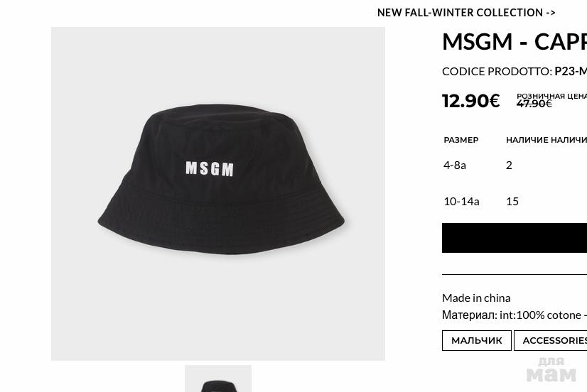
Task: Click the РОЗНИЧНАЯ ЦЕНА label
Action: click(551, 96)
